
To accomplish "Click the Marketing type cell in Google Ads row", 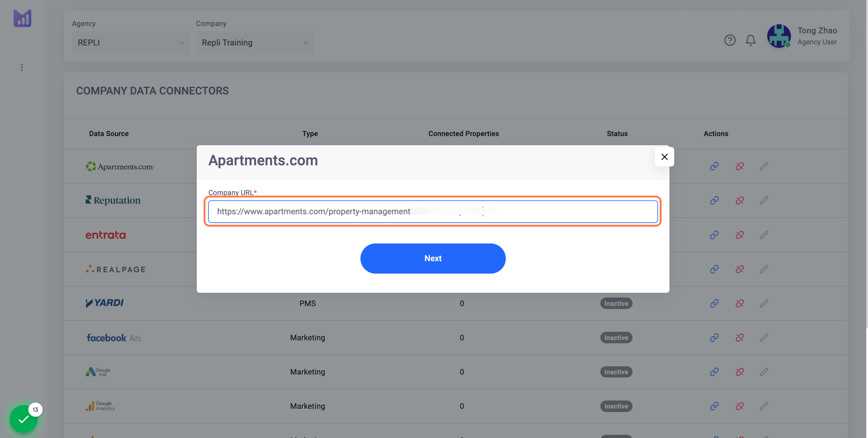I will tap(308, 372).
